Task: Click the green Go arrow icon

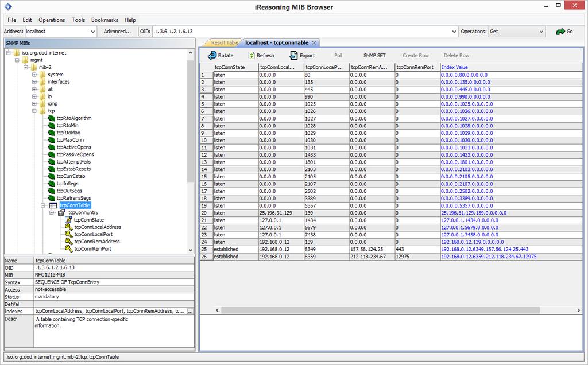Action: coord(560,32)
